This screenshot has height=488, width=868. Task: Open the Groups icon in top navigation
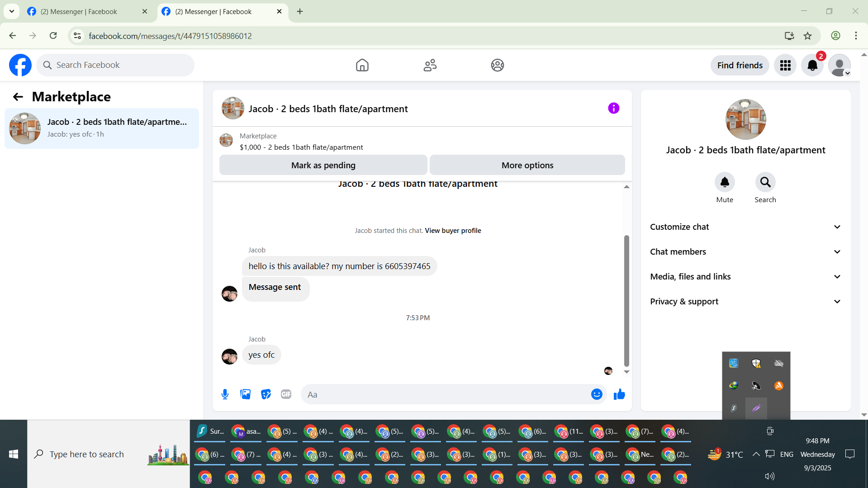[x=498, y=65]
